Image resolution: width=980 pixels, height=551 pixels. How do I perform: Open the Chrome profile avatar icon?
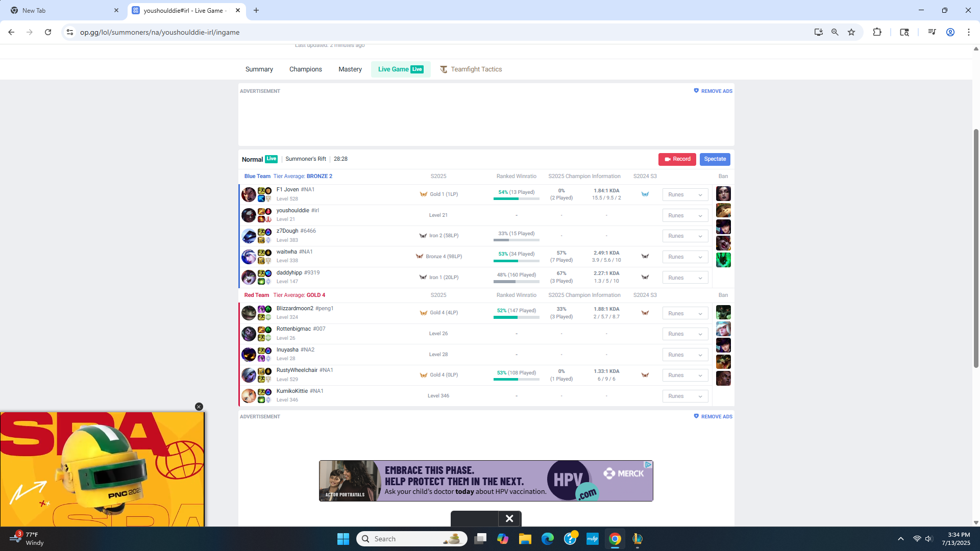950,32
